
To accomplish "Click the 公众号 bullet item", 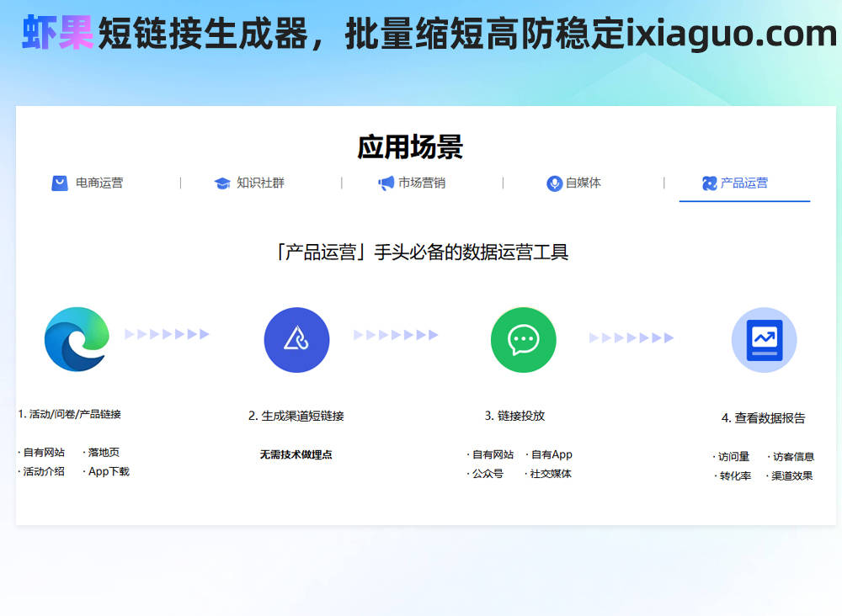I will pos(488,474).
